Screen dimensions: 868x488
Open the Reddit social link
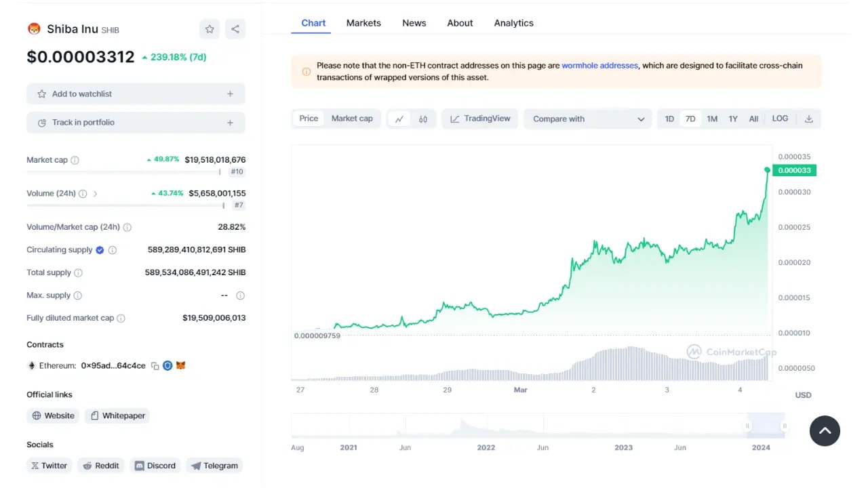[x=100, y=466]
